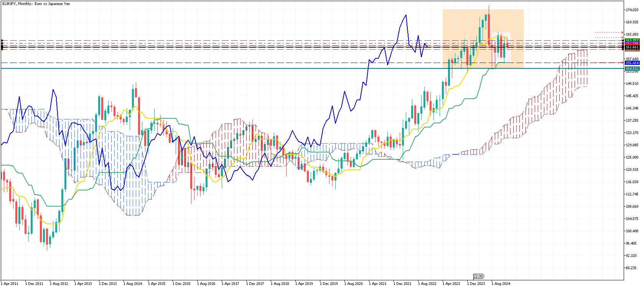Click the blue 156.414 price label

[x=632, y=63]
